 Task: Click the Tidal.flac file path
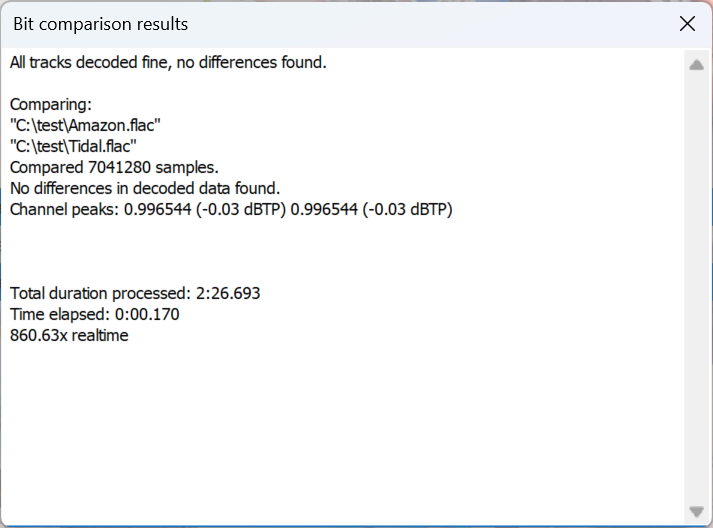[73, 146]
